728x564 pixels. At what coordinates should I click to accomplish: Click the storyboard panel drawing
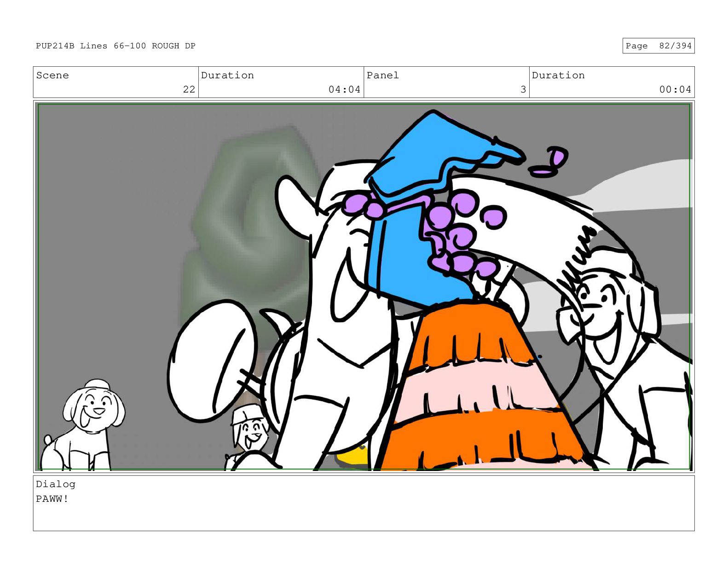(364, 287)
